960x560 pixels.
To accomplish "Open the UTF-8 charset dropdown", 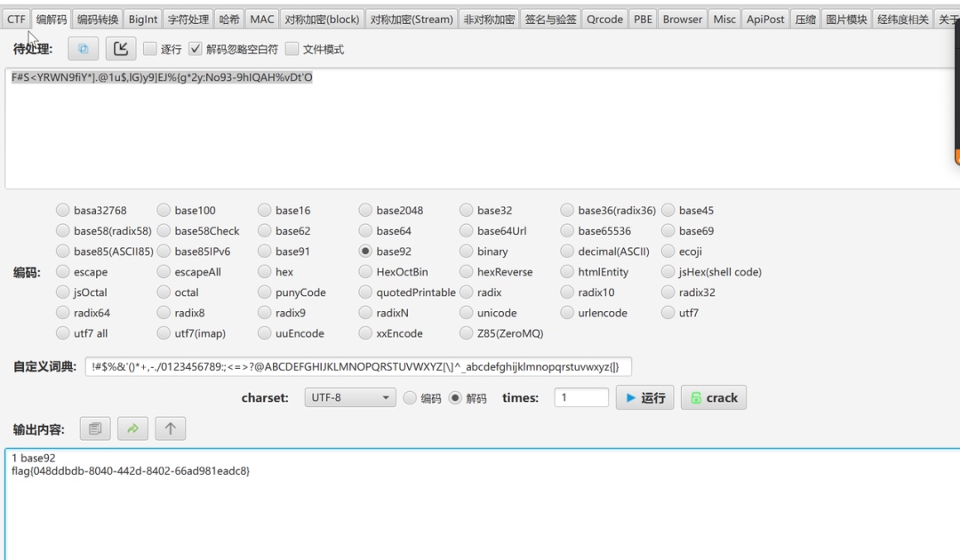I will [x=349, y=397].
